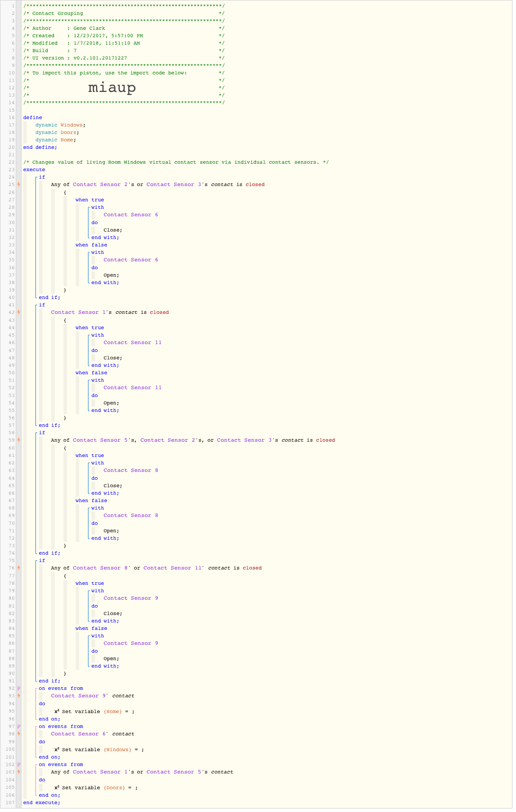Click the lightning bolt icon on line 59
The width and height of the screenshot is (516, 812).
(19, 440)
